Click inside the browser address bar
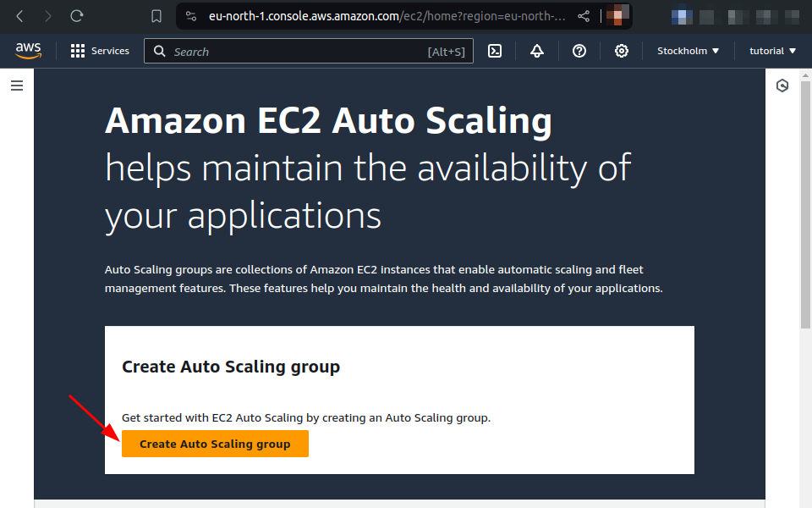Image resolution: width=812 pixels, height=508 pixels. pos(364,15)
